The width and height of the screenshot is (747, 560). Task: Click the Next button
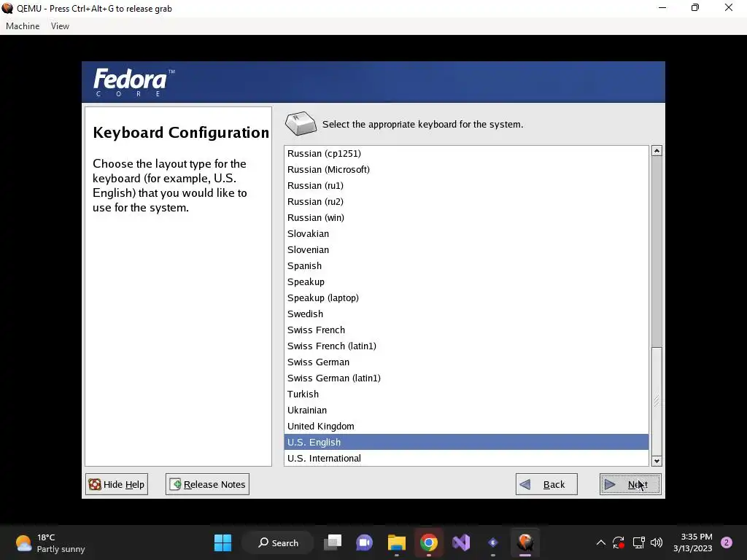(x=630, y=484)
